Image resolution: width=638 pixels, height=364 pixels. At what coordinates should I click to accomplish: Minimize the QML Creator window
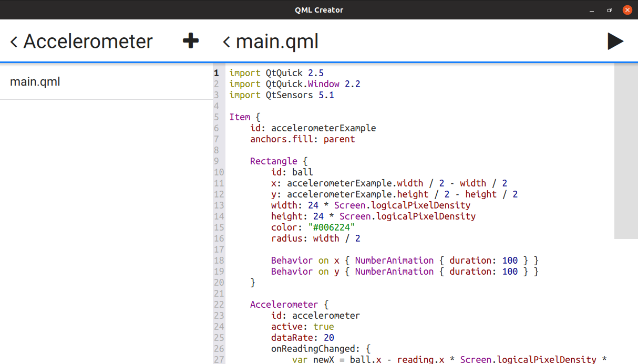(x=592, y=9)
